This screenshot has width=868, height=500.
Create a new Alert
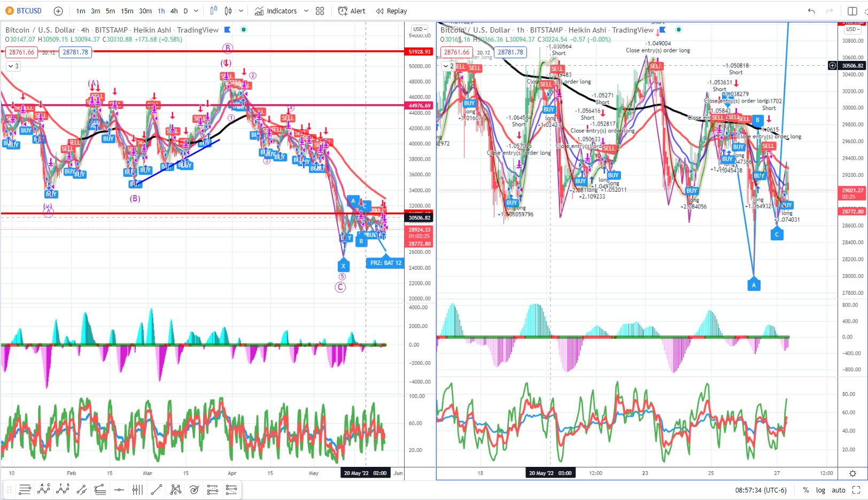tap(352, 11)
